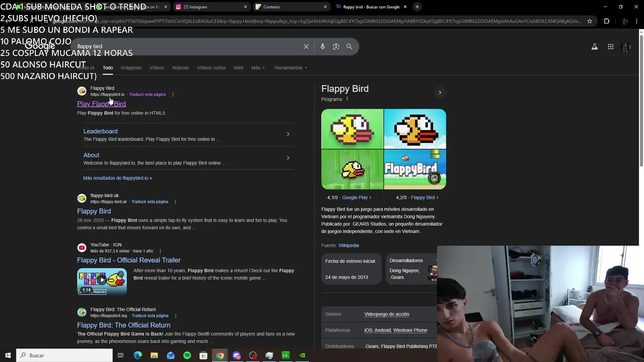Open the Google apps grid
Screen dimensions: 644x362
[x=610, y=47]
